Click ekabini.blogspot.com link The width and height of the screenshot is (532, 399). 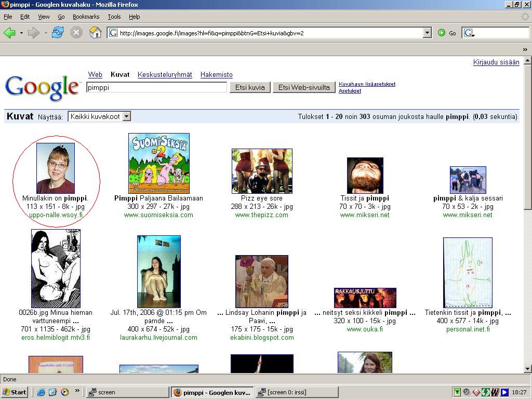click(262, 338)
